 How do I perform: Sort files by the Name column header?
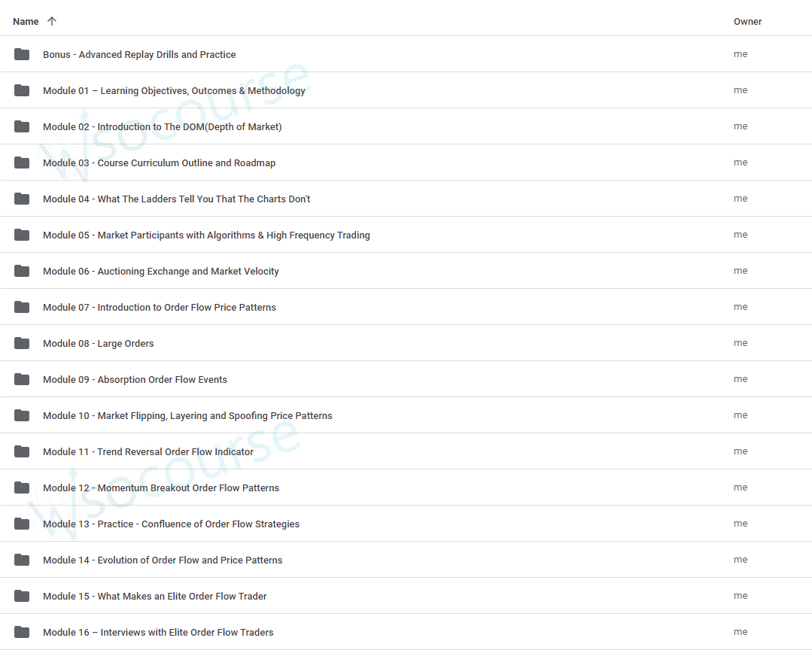[x=26, y=22]
